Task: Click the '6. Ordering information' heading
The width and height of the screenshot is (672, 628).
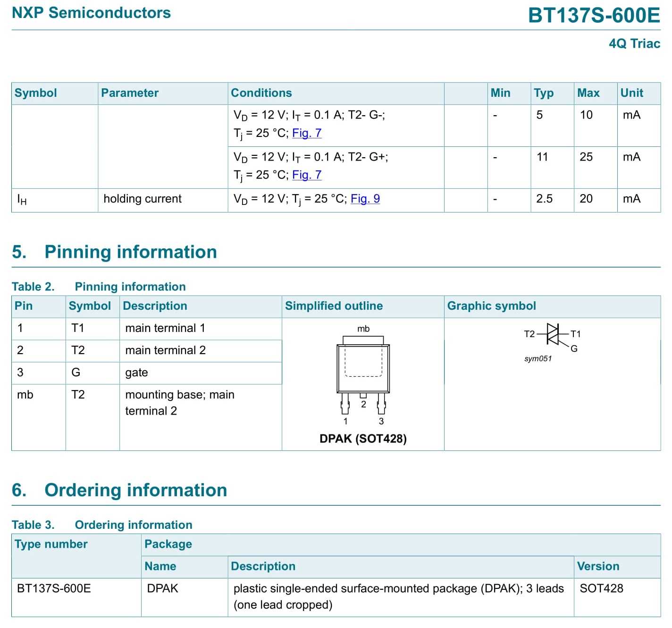Action: [x=119, y=490]
